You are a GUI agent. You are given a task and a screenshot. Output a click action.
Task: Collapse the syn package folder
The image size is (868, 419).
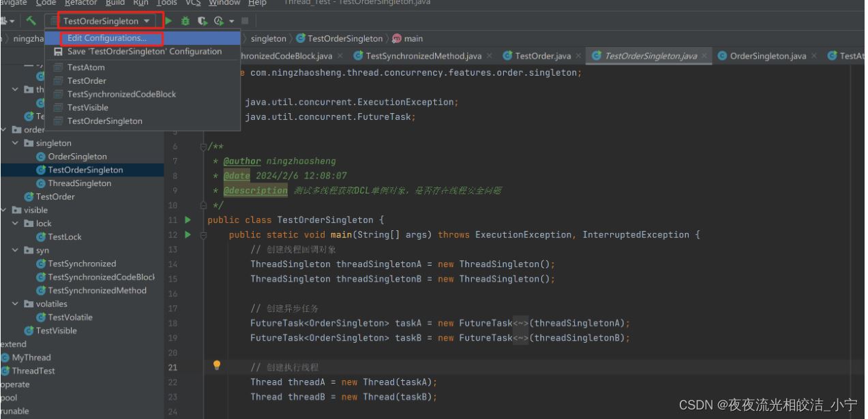tap(16, 250)
